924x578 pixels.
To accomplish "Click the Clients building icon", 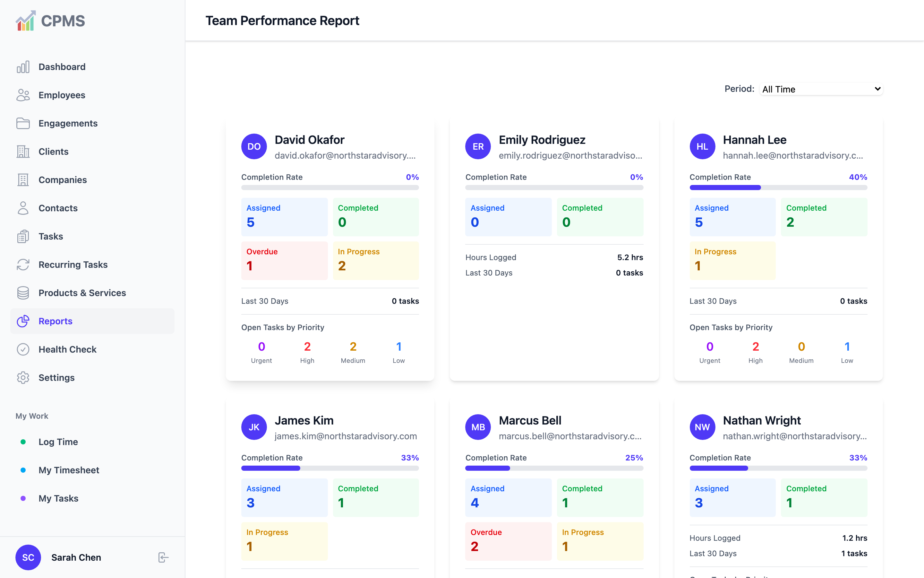I will tap(23, 152).
